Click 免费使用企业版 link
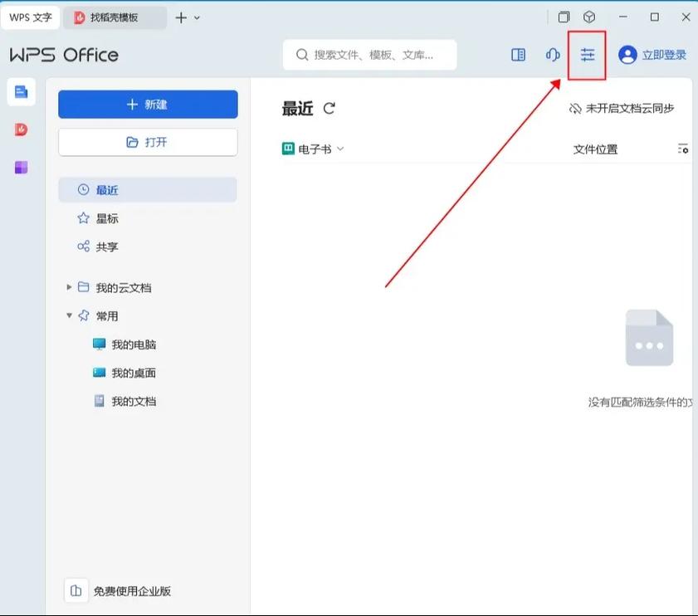The image size is (698, 616). (132, 591)
